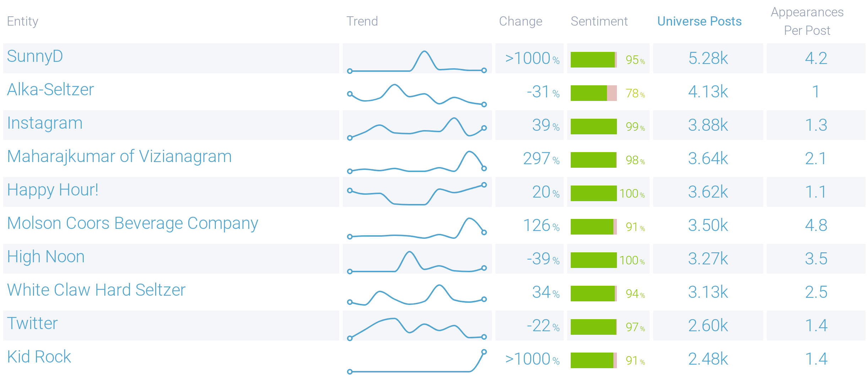Click Alka-Seltzer's 78% sentiment bar
Screen dimensions: 868x376
pyautogui.click(x=593, y=93)
